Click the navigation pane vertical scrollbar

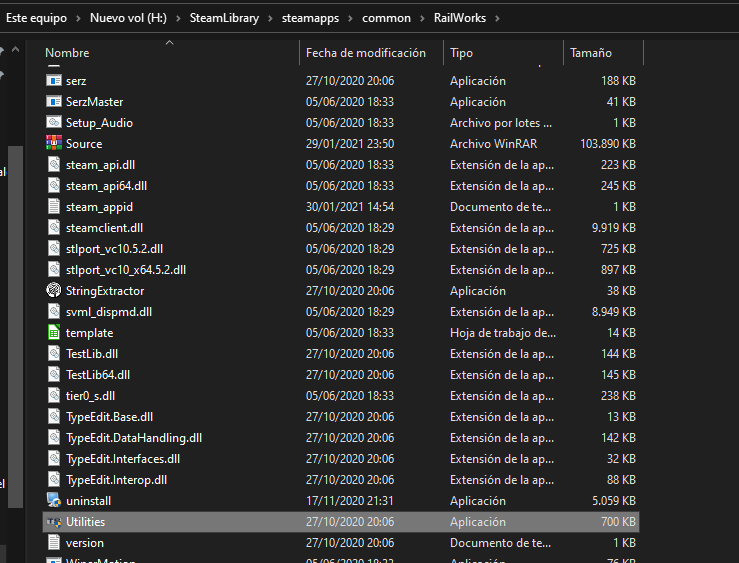16,326
